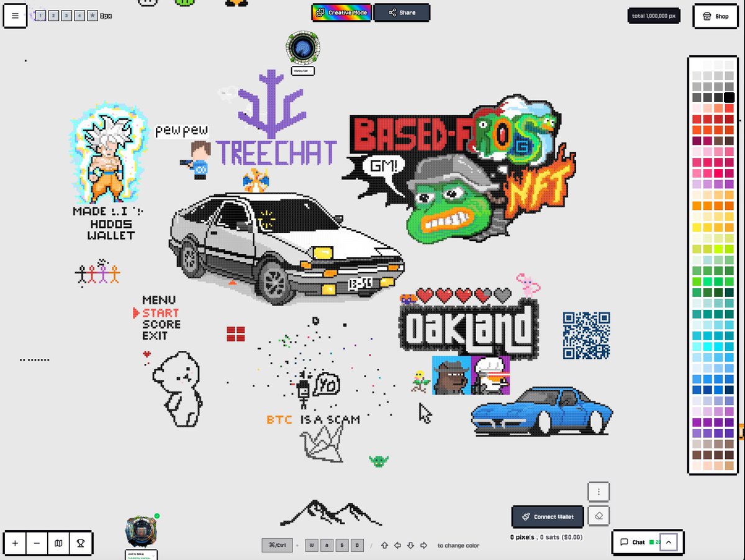Screen dimensions: 745x560
Task: Pick the selected black color swatch
Action: point(729,97)
